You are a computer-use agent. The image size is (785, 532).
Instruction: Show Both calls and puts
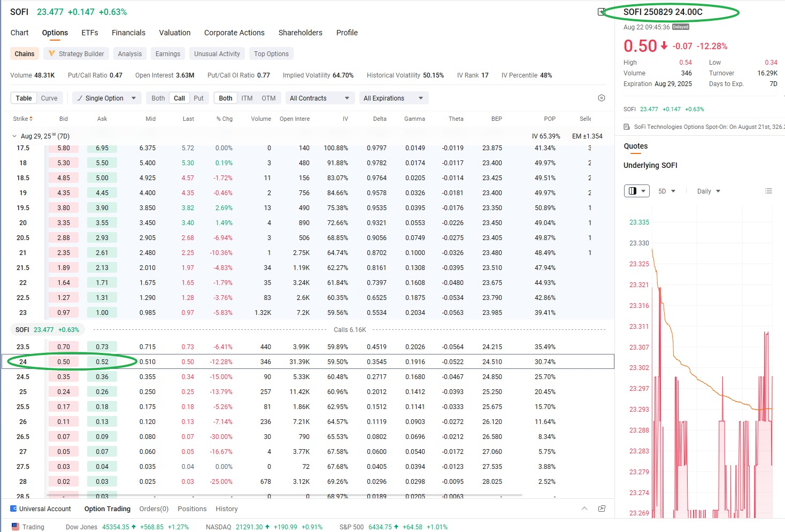point(158,98)
